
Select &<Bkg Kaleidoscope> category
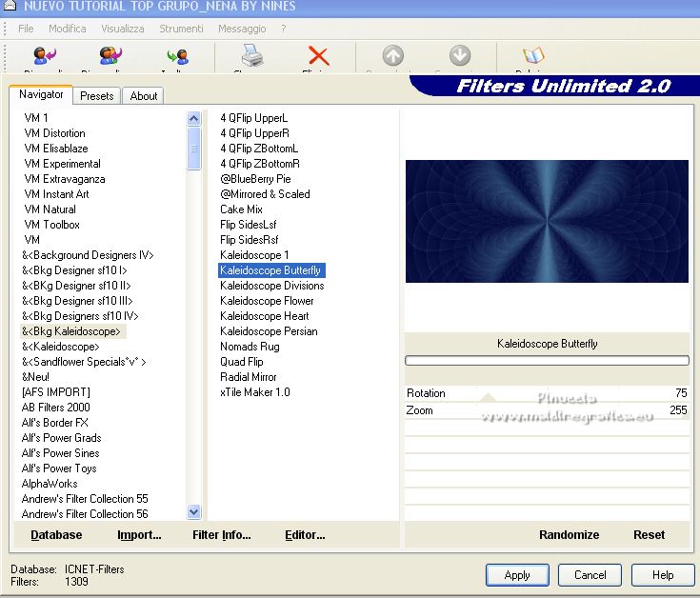tap(71, 331)
